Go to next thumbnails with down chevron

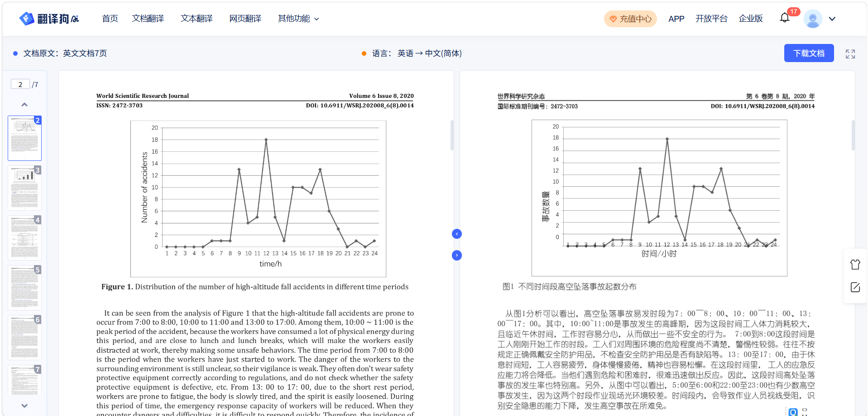(x=24, y=406)
